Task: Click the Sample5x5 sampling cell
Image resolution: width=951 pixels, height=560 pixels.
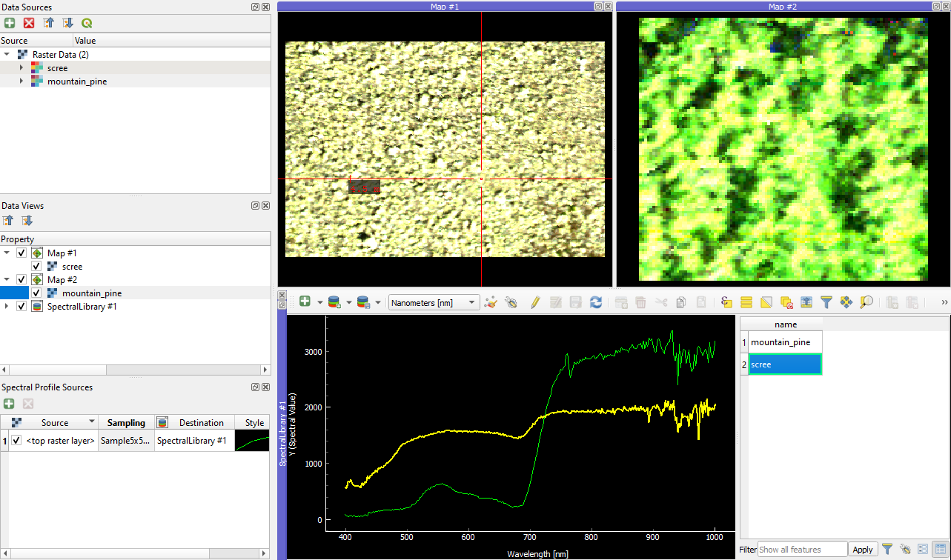Action: (x=126, y=441)
